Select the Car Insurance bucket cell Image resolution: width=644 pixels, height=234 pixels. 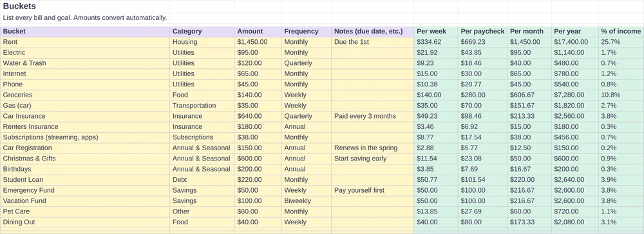click(84, 117)
